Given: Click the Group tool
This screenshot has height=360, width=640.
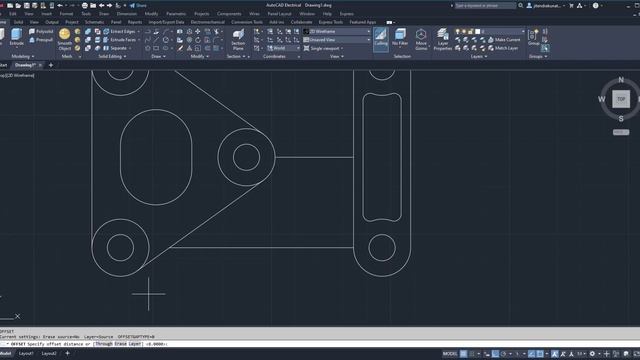Looking at the screenshot, I should pyautogui.click(x=533, y=37).
